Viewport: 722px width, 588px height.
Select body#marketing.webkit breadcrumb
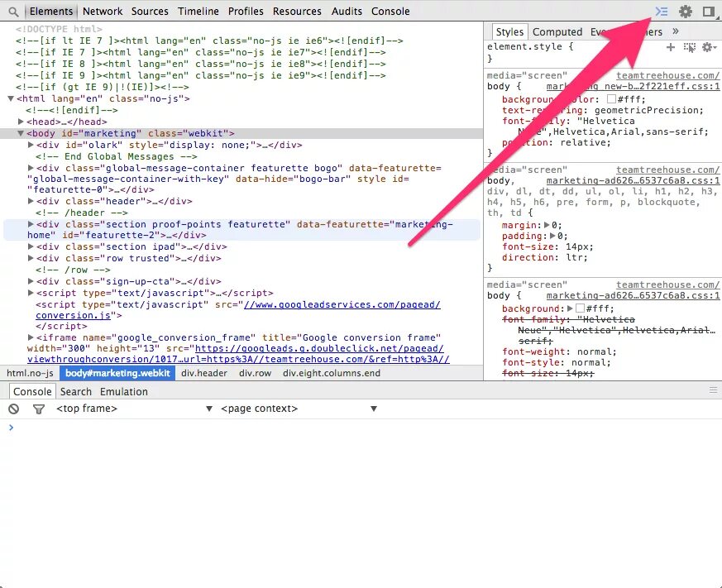pyautogui.click(x=117, y=374)
